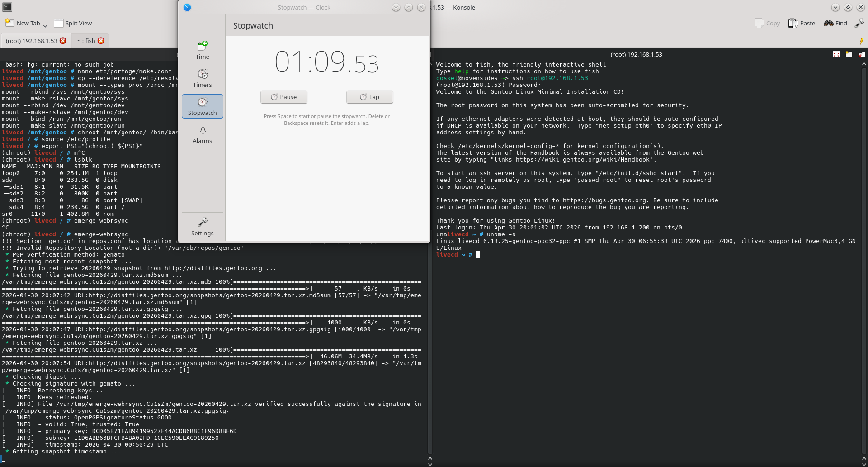Click the 'lsblk' command in left terminal
This screenshot has height=467, width=868.
tap(83, 160)
